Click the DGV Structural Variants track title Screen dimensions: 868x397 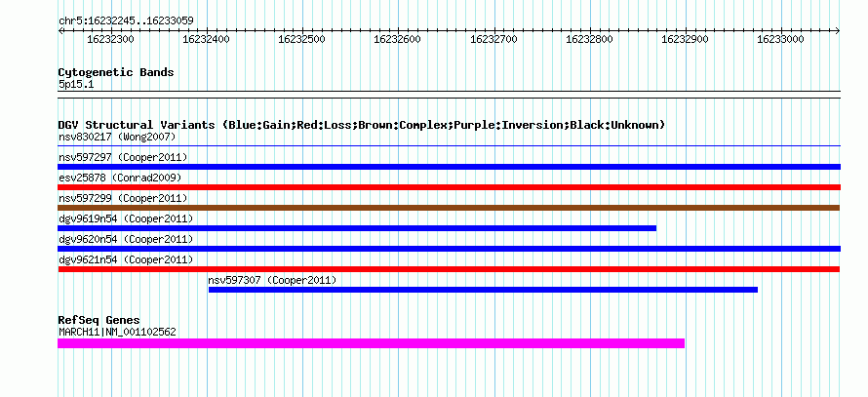pos(362,125)
